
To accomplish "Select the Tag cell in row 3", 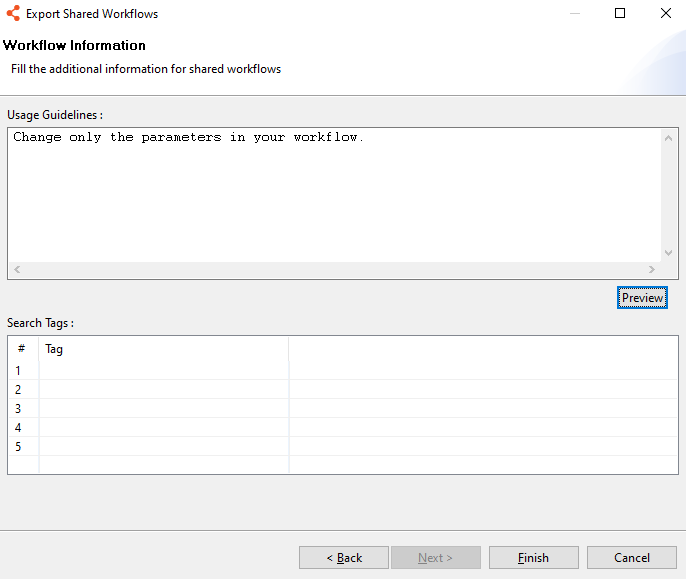I will (x=163, y=409).
